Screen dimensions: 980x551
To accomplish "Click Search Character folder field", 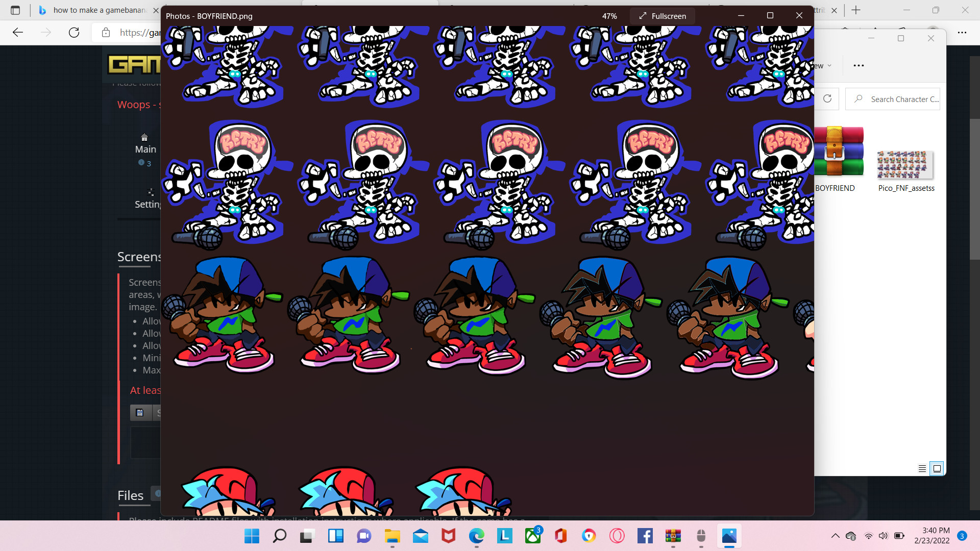I will [x=898, y=99].
